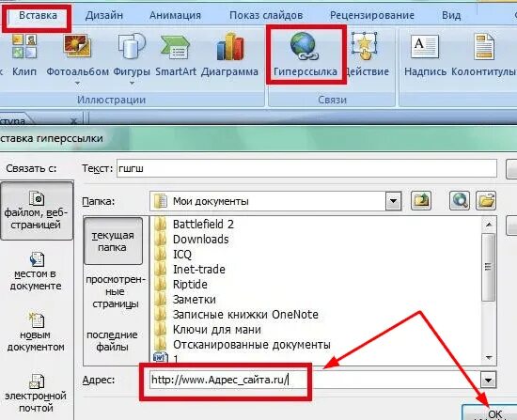Open the Рецензирование tab
The image size is (517, 420).
click(x=372, y=15)
